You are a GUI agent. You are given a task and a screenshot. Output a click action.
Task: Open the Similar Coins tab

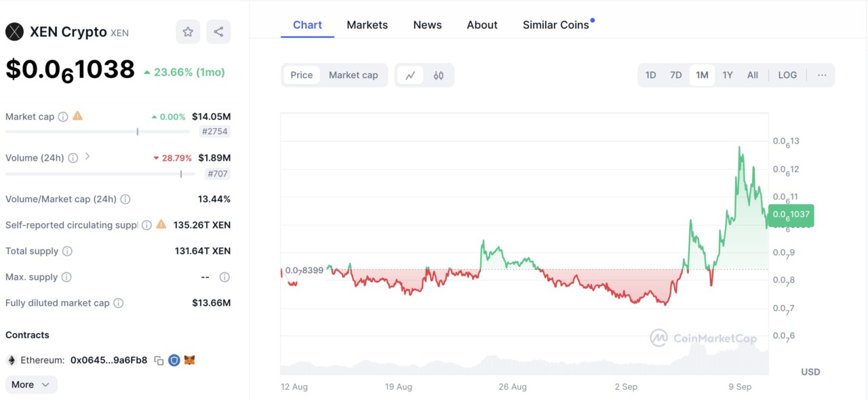point(555,24)
